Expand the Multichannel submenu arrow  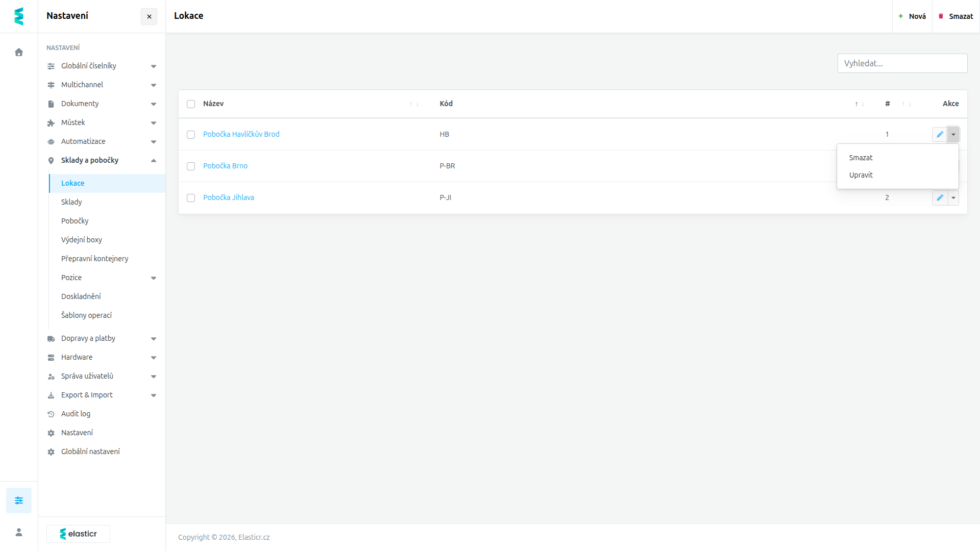tap(154, 85)
